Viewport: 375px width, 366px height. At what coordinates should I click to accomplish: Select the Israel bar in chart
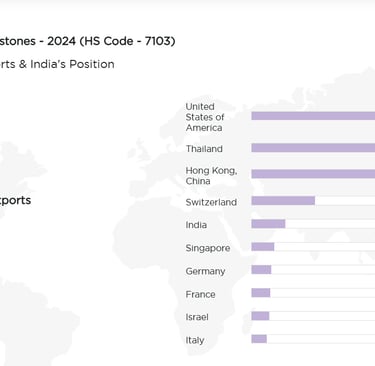260,316
